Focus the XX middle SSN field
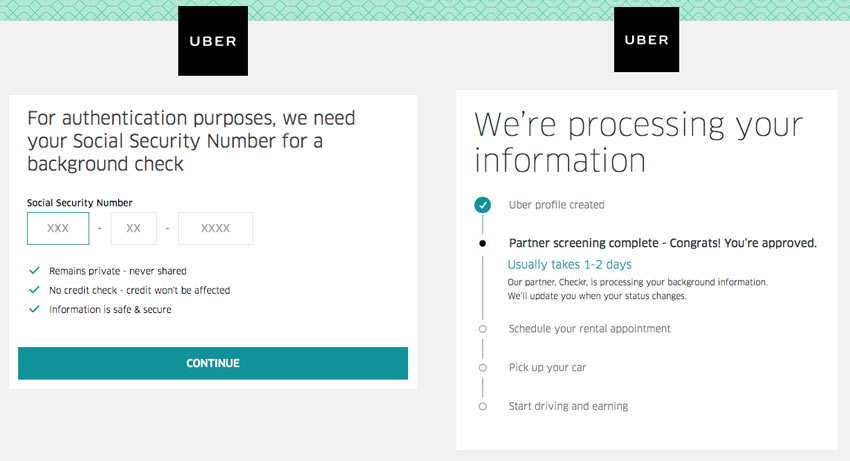The image size is (850, 461). click(134, 229)
